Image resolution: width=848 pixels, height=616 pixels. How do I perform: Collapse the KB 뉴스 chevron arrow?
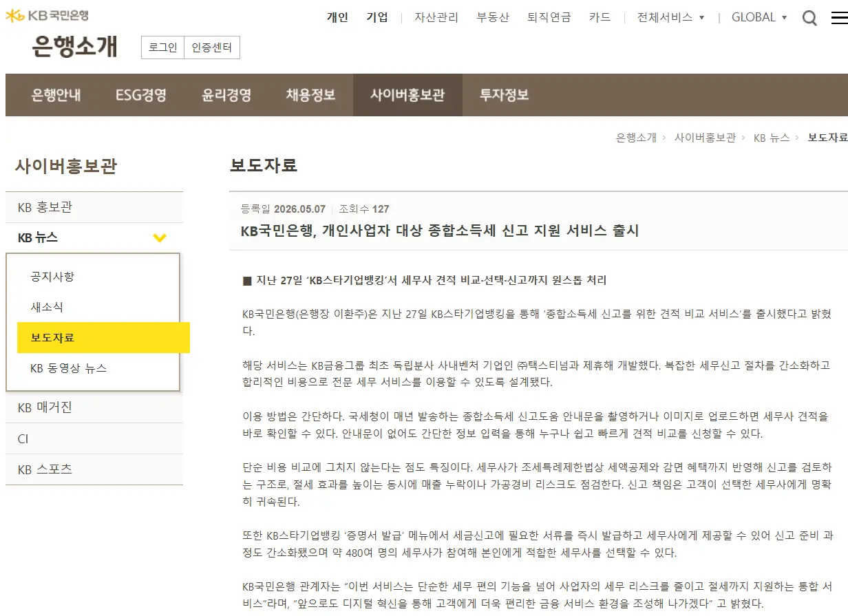pos(160,238)
